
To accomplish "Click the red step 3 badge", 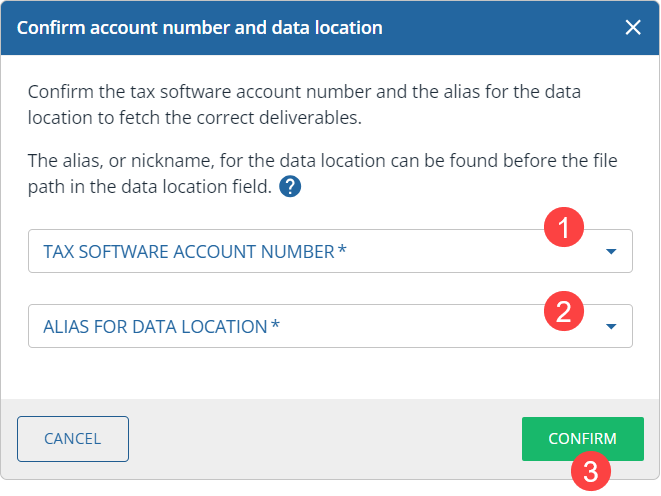I will point(591,470).
